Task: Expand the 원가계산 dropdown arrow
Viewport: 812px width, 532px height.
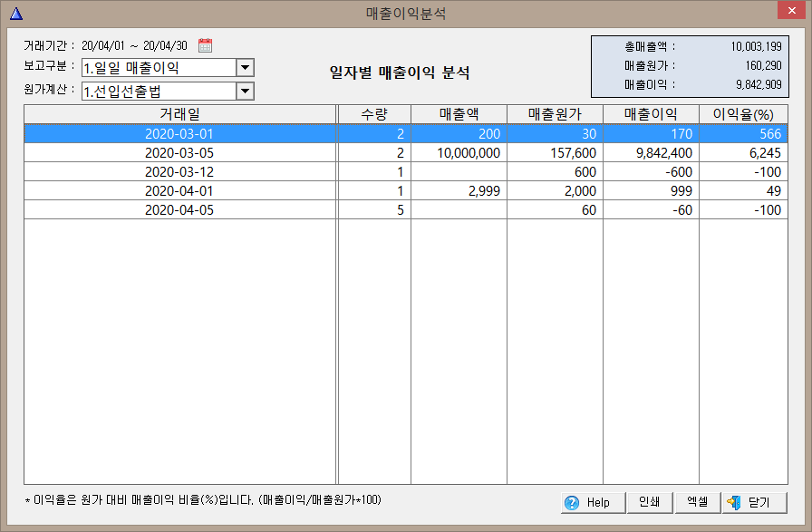Action: [x=245, y=92]
